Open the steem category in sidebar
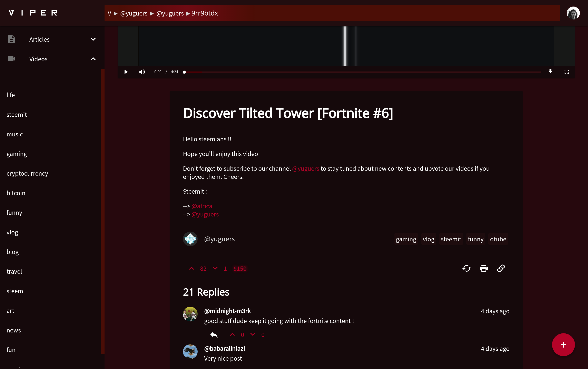 click(15, 291)
